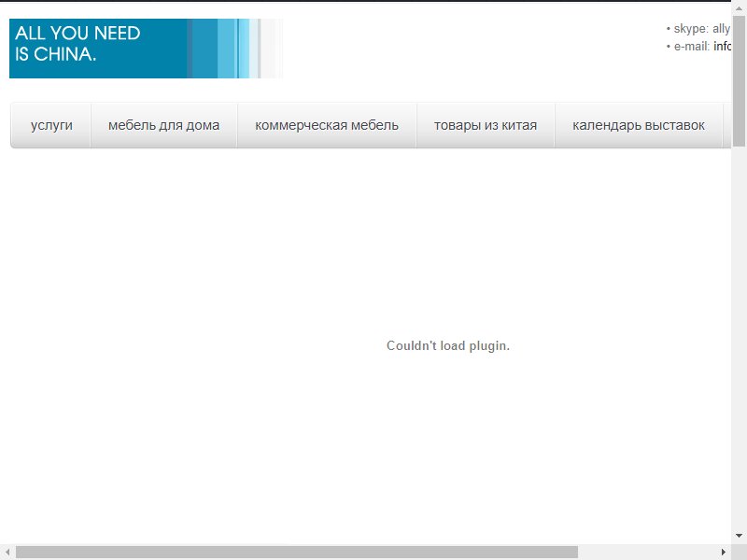Screen dimensions: 747x560
Task: Click the vertical scrollbar down arrow
Action: pyautogui.click(x=739, y=536)
